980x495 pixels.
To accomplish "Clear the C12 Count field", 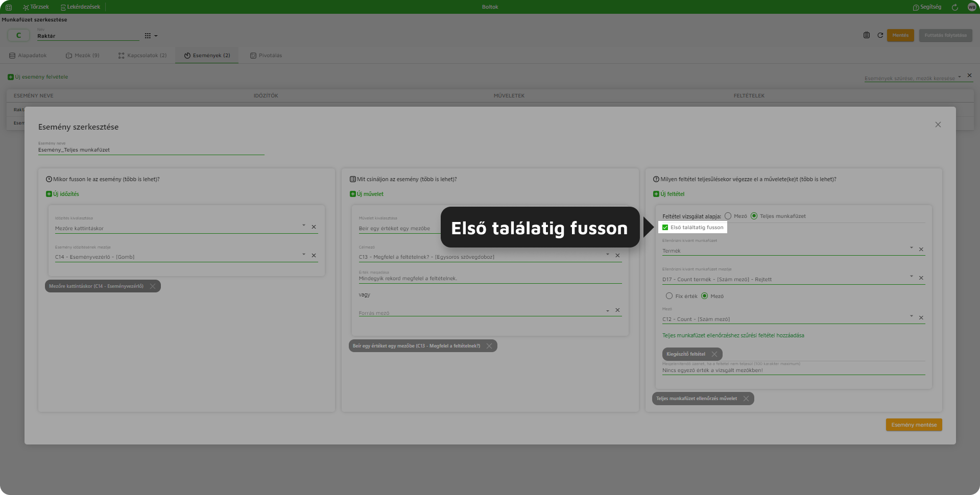I will tap(922, 318).
